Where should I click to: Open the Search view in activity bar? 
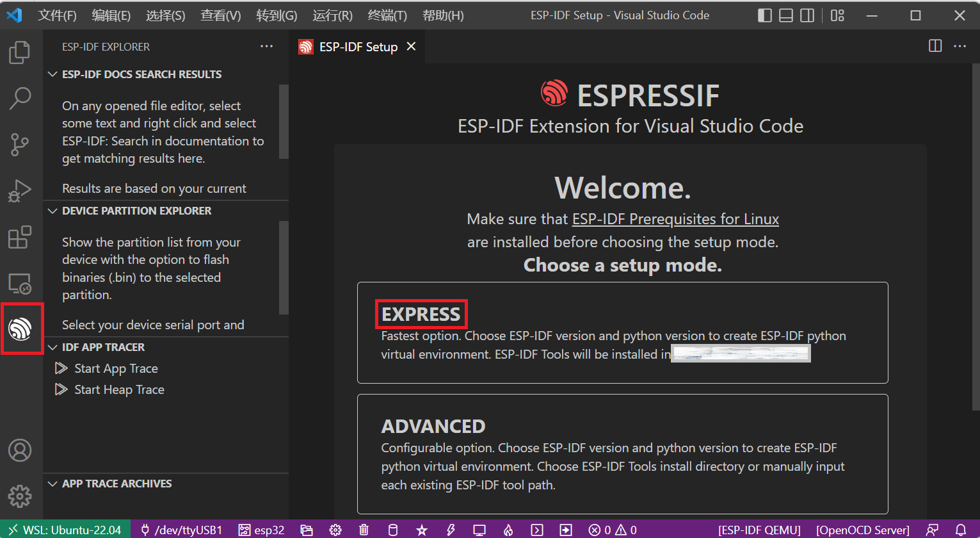tap(20, 98)
